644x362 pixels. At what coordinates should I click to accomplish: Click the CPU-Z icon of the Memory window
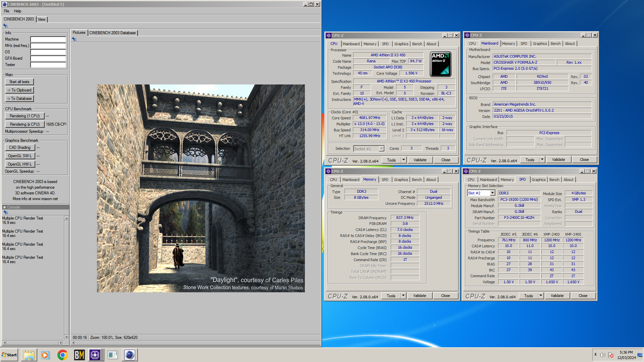pyautogui.click(x=328, y=171)
